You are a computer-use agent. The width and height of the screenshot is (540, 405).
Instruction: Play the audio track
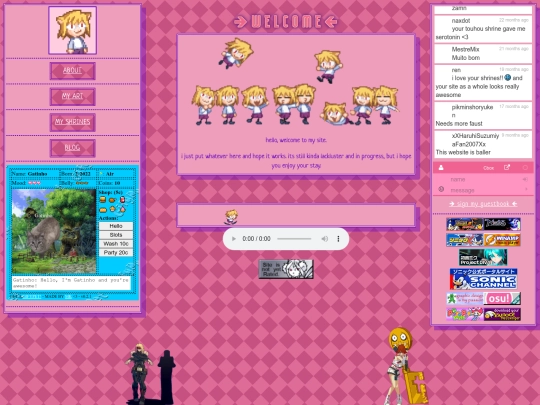[x=233, y=239]
